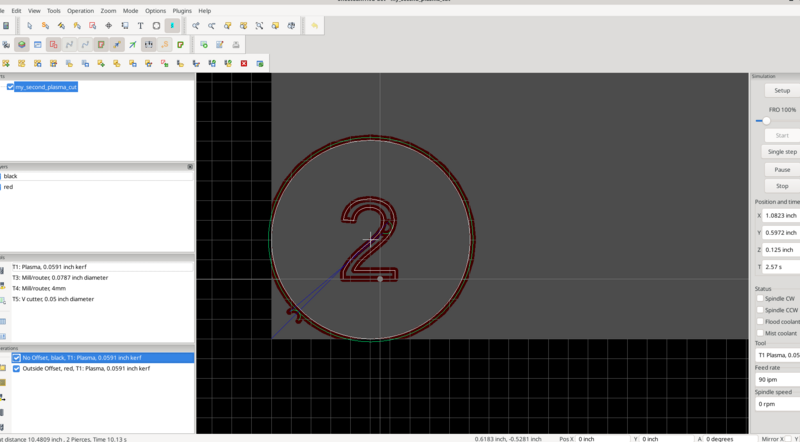Image resolution: width=800 pixels, height=442 pixels.
Task: Click the Spindle speed field 0 rpm
Action: click(778, 404)
